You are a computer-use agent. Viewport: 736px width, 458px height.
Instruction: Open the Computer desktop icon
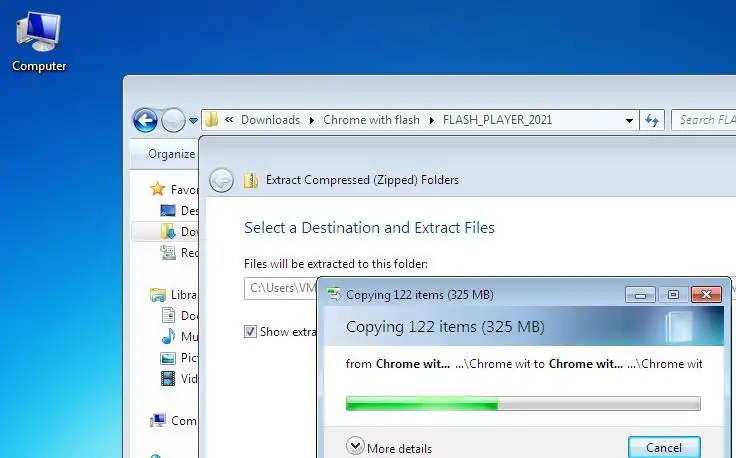(39, 42)
